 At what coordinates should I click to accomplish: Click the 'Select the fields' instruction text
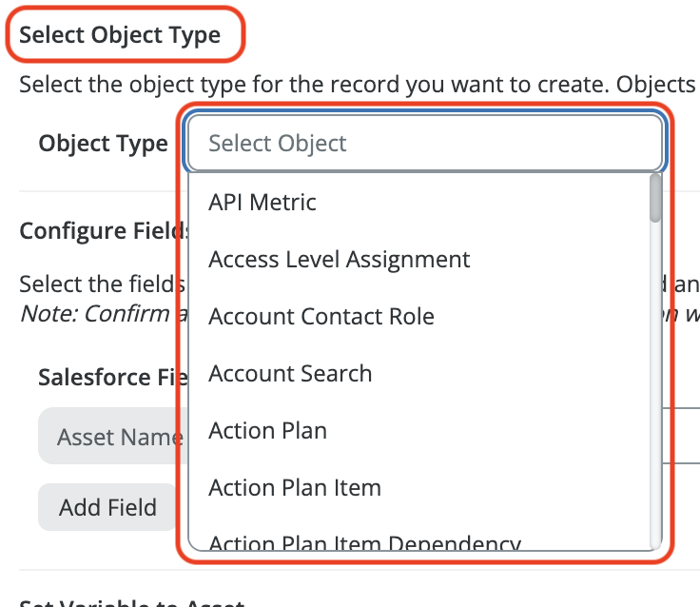99,284
